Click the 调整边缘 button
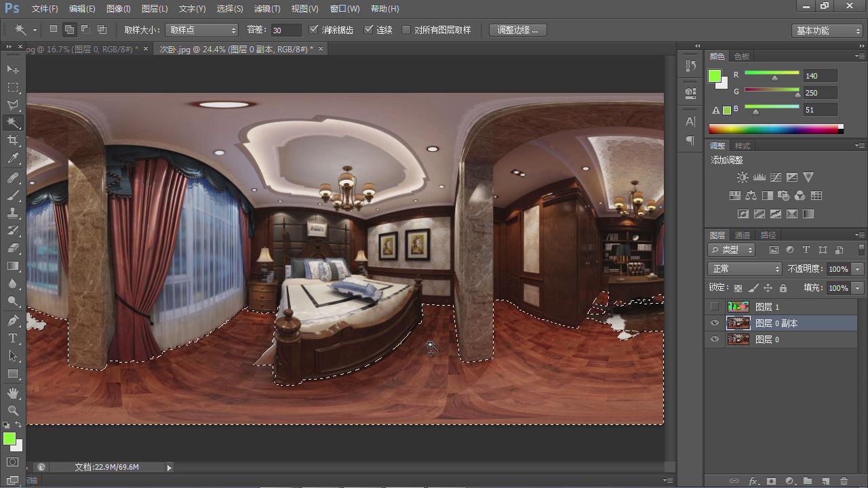This screenshot has height=488, width=868. click(517, 30)
